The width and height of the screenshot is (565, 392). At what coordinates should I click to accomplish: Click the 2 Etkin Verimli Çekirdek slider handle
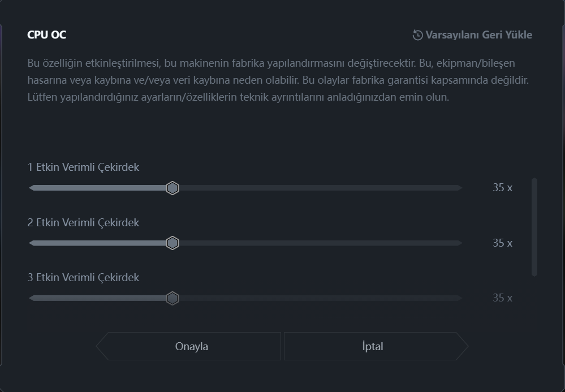pyautogui.click(x=172, y=243)
